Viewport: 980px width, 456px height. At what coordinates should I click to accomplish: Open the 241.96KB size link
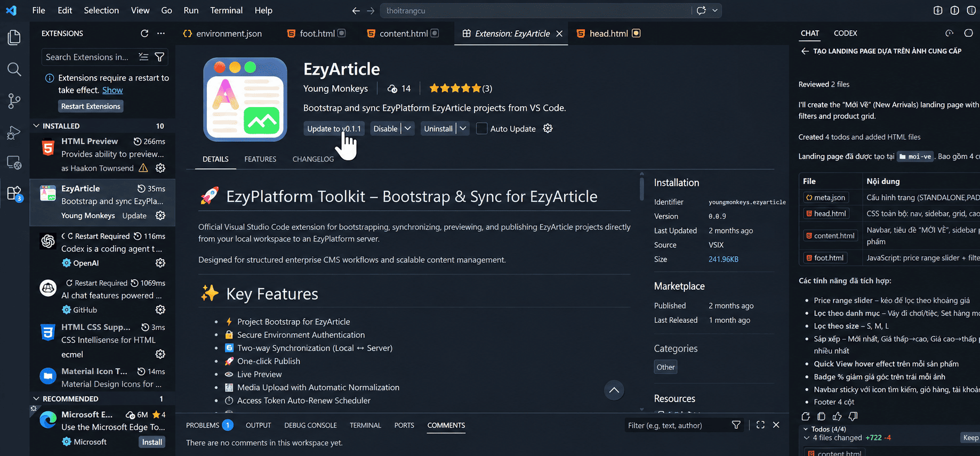click(x=724, y=259)
